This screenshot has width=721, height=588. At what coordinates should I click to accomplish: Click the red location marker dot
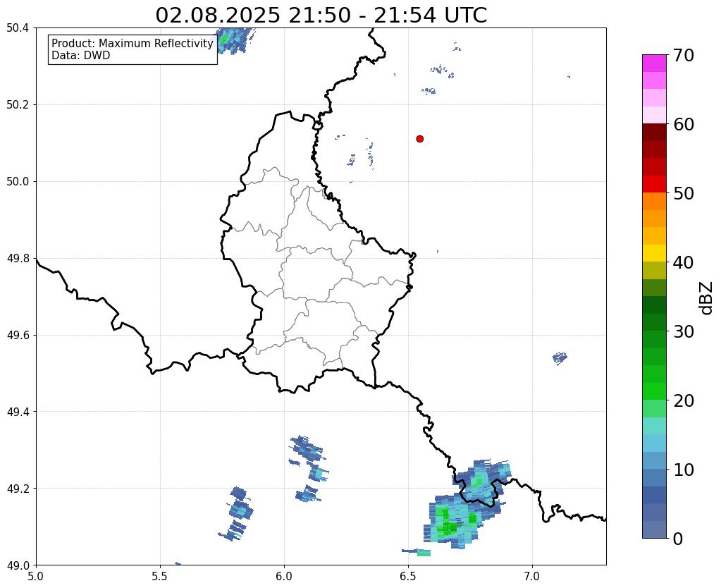tap(419, 139)
